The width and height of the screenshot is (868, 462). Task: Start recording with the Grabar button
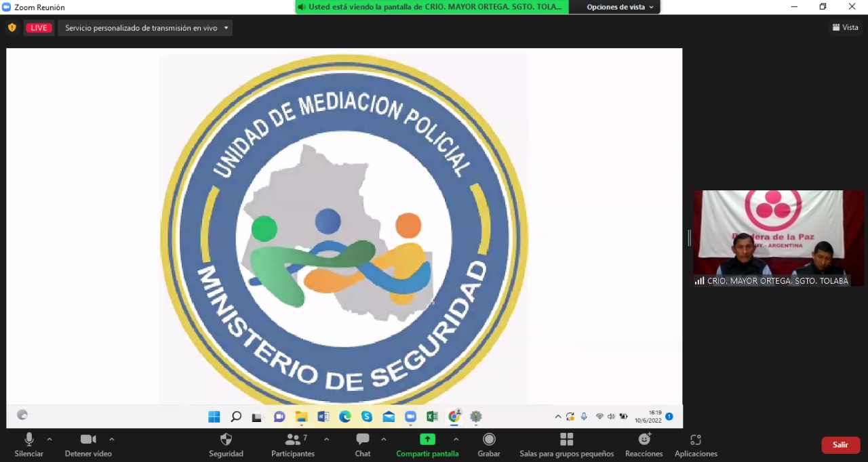point(488,444)
